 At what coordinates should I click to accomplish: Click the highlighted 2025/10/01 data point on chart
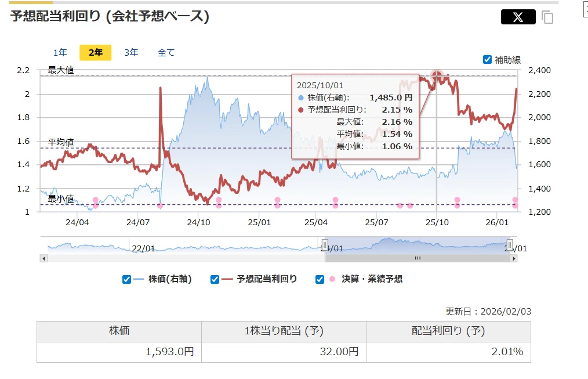click(x=437, y=76)
